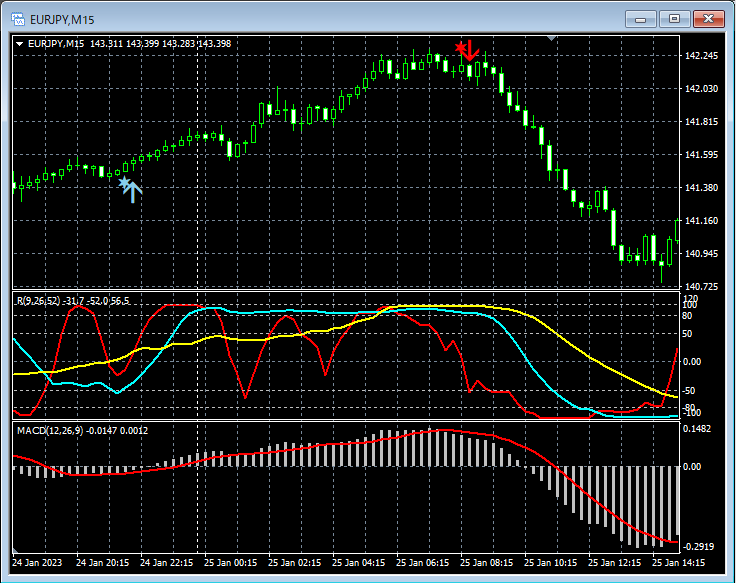Click the 0.00 level label of R indicator

click(691, 362)
